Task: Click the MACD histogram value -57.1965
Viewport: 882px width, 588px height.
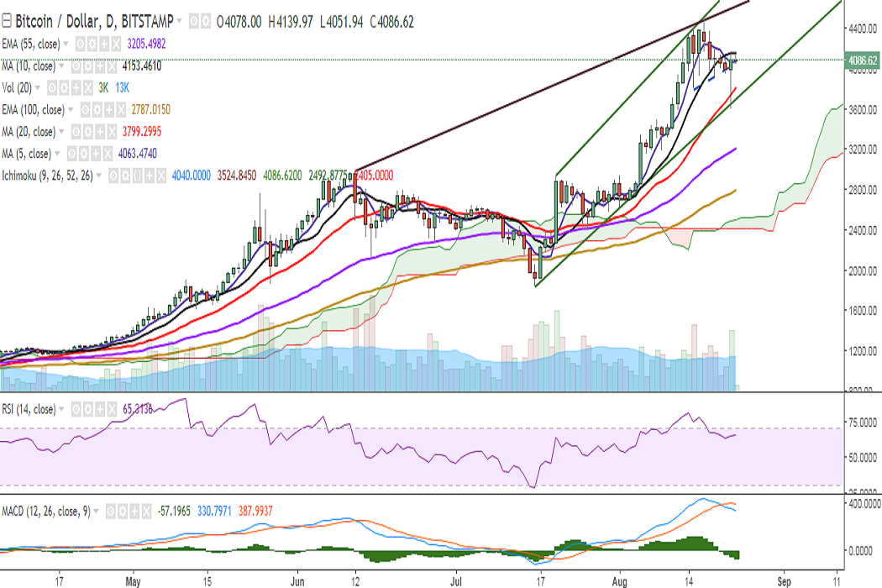Action: click(174, 512)
